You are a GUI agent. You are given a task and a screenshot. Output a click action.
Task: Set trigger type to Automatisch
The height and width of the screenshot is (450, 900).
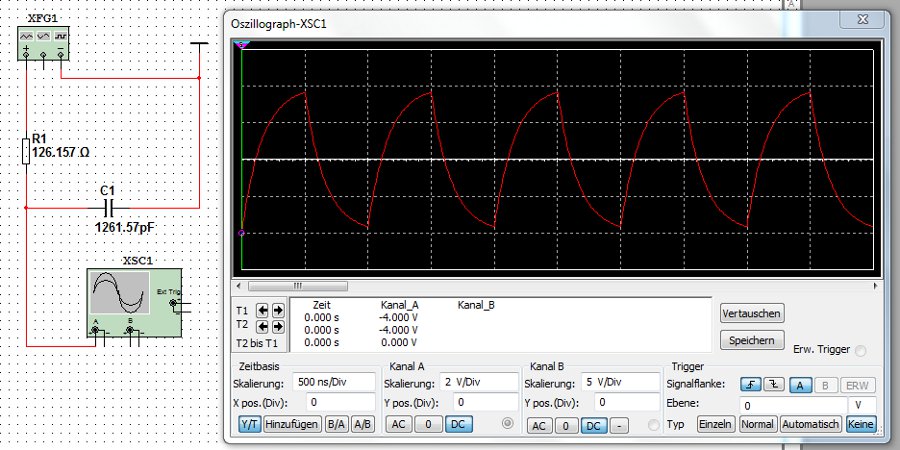click(x=811, y=425)
